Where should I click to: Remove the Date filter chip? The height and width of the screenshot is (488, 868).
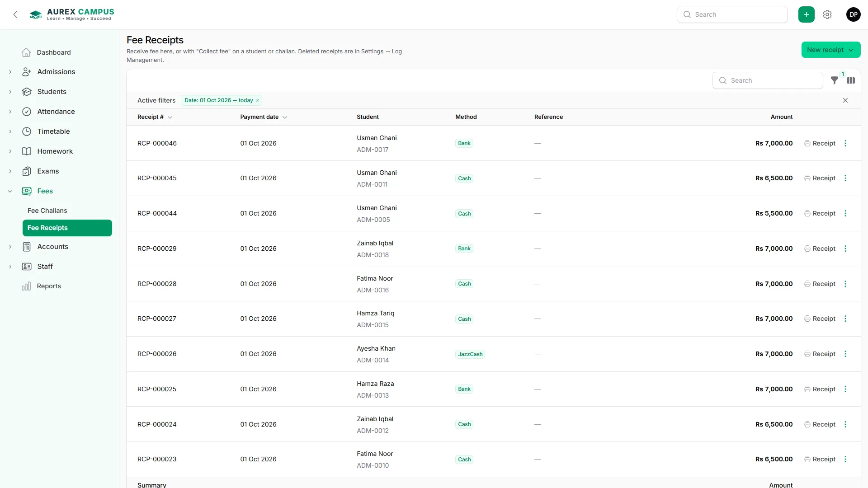click(x=258, y=100)
